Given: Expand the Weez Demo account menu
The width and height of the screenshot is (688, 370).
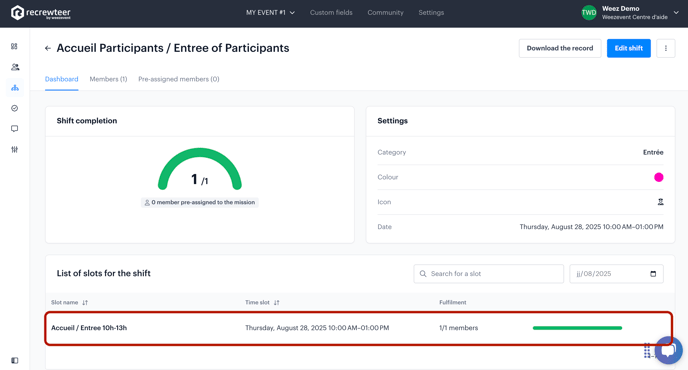Looking at the screenshot, I should click(x=676, y=13).
